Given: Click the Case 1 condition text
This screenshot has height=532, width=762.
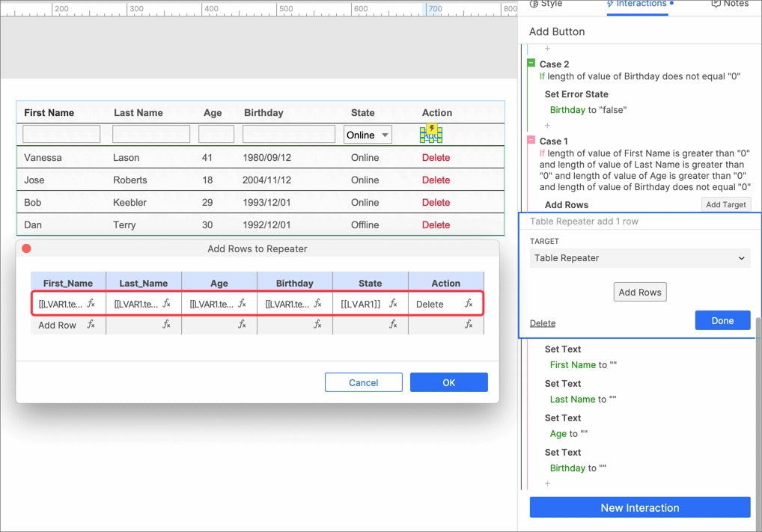Looking at the screenshot, I should 645,170.
